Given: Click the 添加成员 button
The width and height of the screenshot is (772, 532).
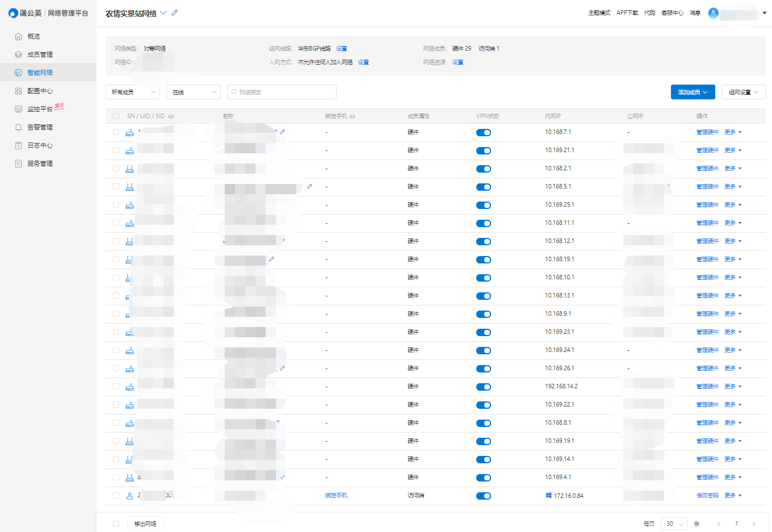Looking at the screenshot, I should (x=693, y=92).
